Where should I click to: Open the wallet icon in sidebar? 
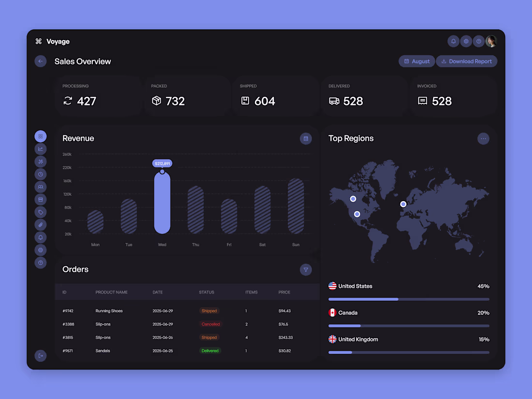[x=41, y=199]
